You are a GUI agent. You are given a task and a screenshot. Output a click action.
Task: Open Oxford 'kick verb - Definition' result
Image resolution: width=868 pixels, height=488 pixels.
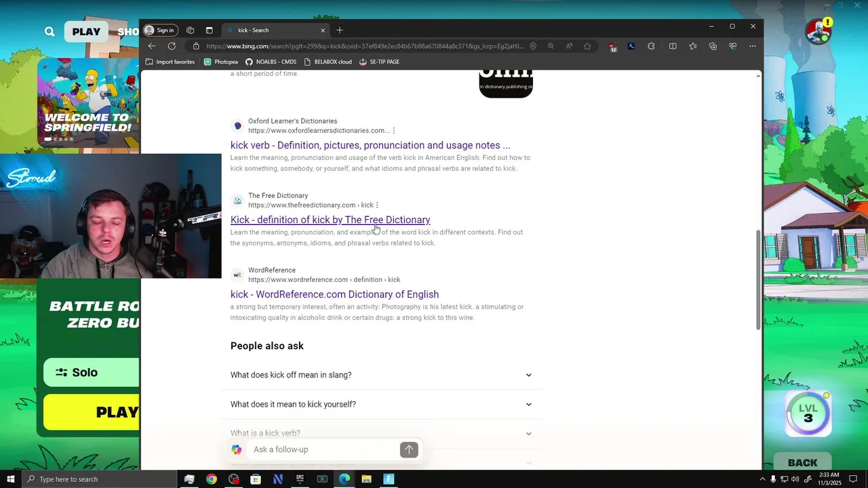(x=370, y=145)
